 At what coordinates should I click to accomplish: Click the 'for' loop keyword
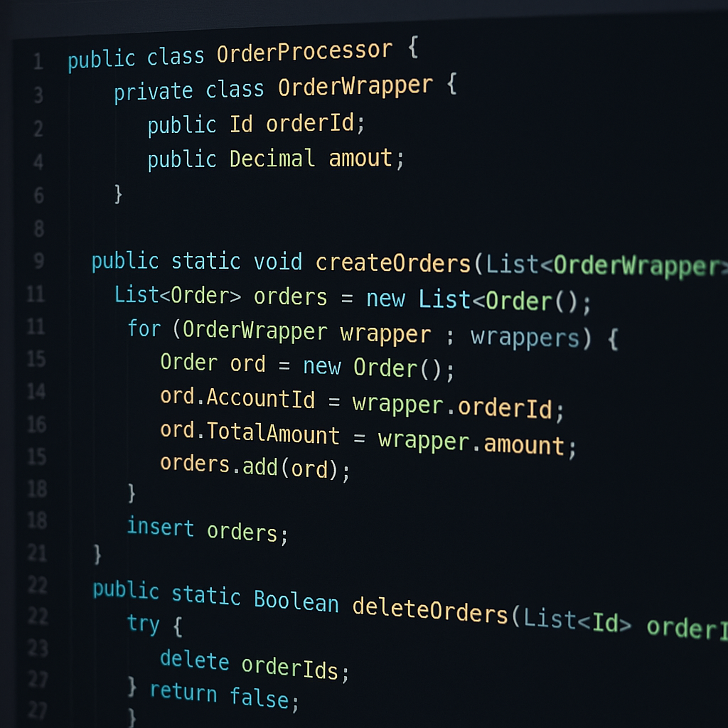pyautogui.click(x=144, y=328)
